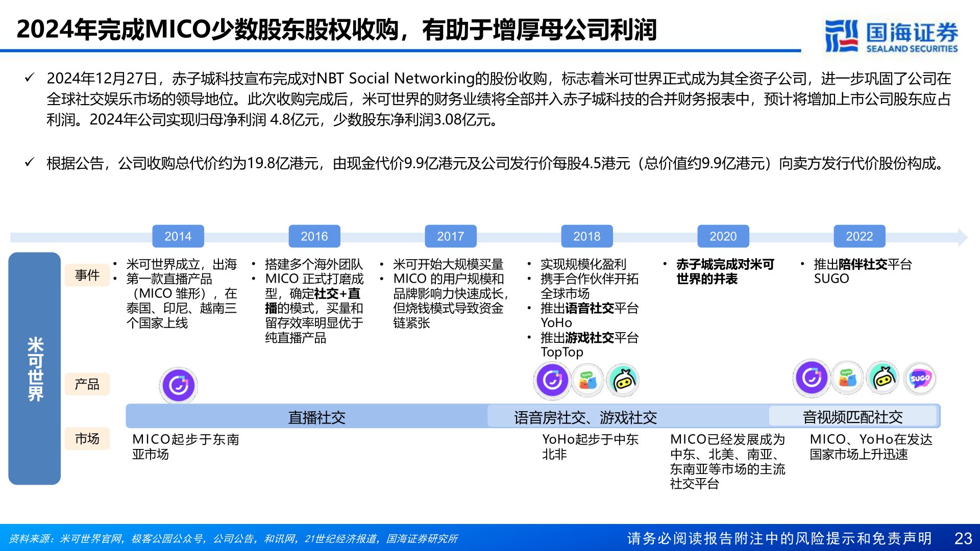
Task: Click the text 推出陪伴社交平台 SUGO
Action: coord(863,271)
